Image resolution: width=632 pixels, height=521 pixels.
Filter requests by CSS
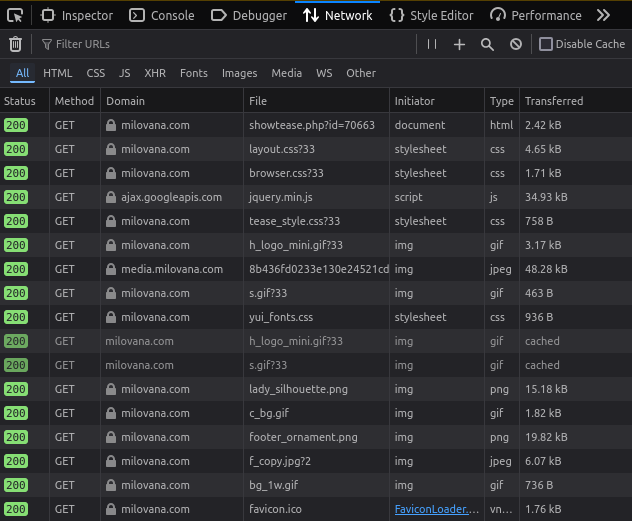pyautogui.click(x=96, y=73)
